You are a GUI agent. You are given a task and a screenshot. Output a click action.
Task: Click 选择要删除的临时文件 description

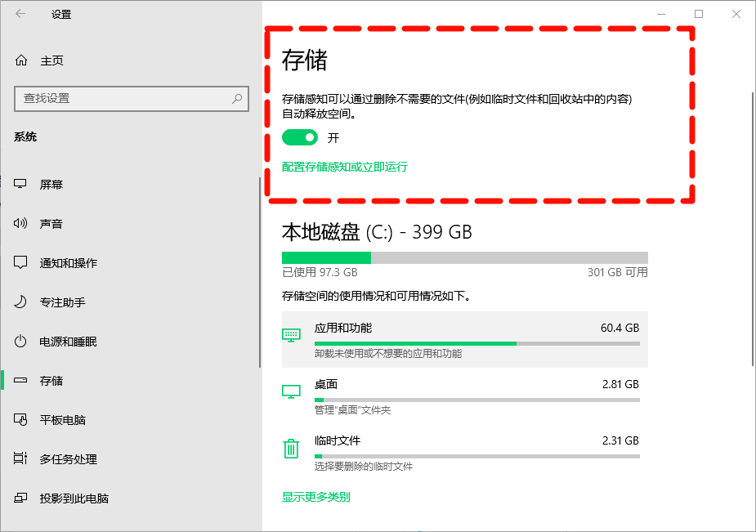[364, 466]
